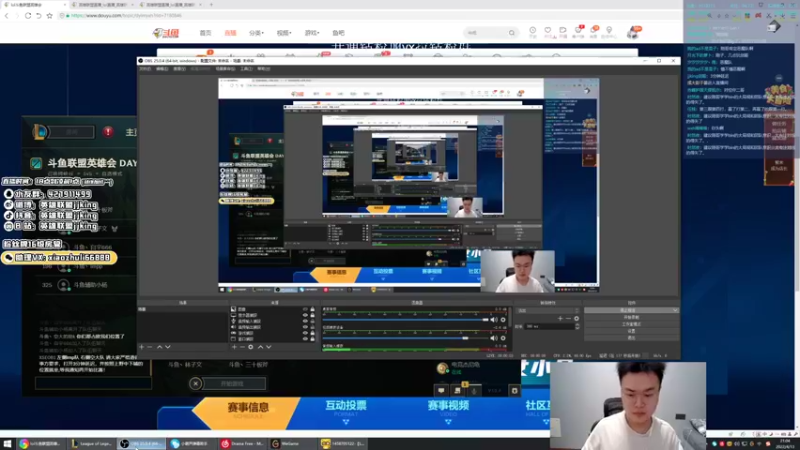This screenshot has width=800, height=450.
Task: Reload the browser page
Action: (x=28, y=16)
